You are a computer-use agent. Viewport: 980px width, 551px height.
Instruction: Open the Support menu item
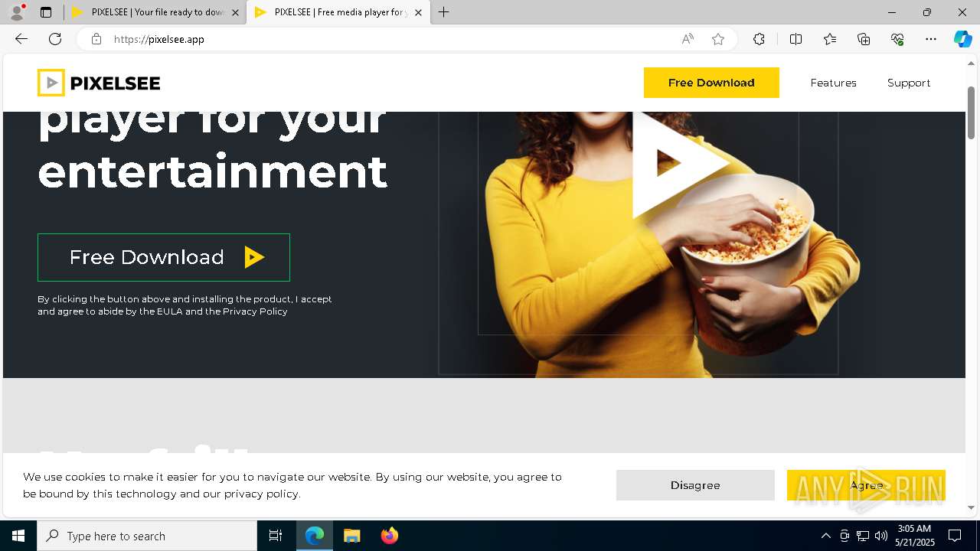(909, 83)
